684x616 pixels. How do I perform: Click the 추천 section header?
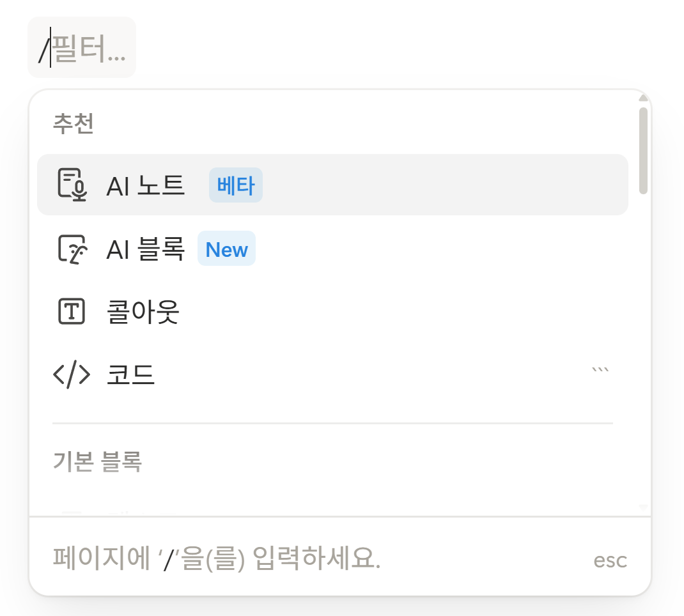coord(73,125)
